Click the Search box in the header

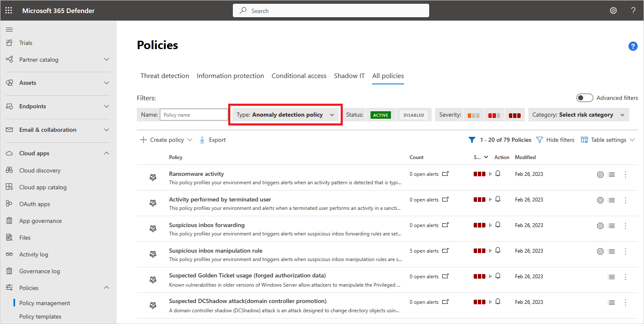(x=331, y=11)
